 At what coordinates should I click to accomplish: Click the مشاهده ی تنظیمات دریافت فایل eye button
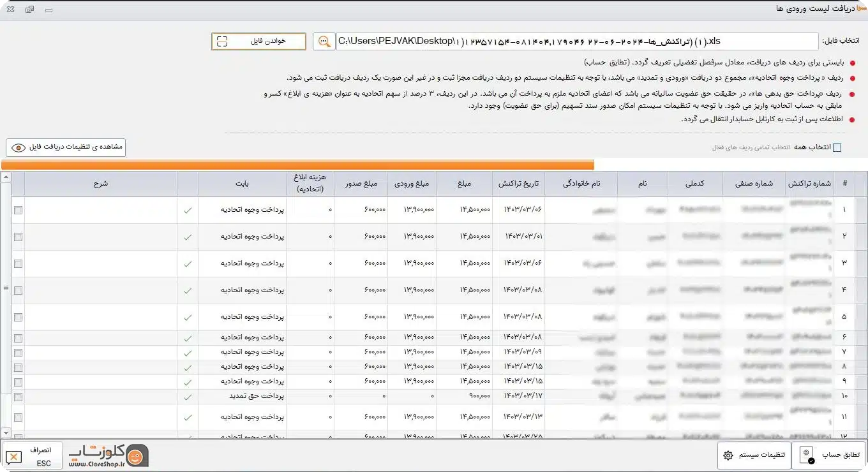coord(66,147)
